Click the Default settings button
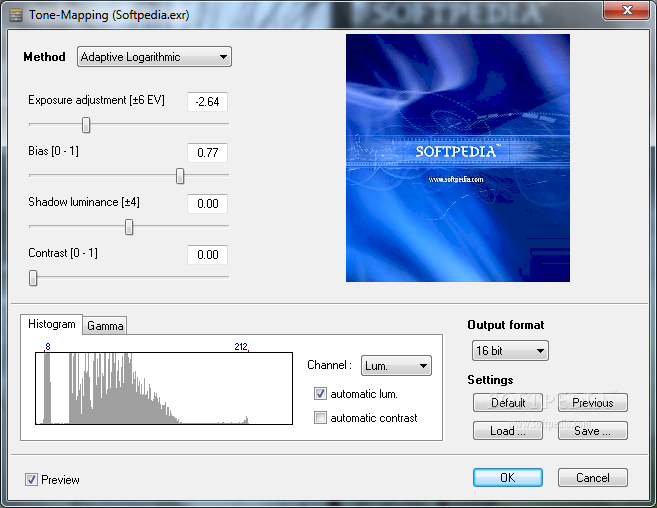Image resolution: width=657 pixels, height=508 pixels. 508,402
